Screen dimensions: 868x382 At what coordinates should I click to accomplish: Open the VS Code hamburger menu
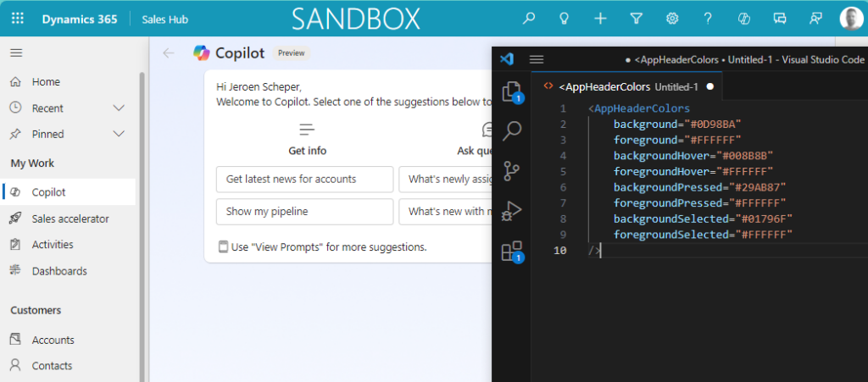point(537,59)
